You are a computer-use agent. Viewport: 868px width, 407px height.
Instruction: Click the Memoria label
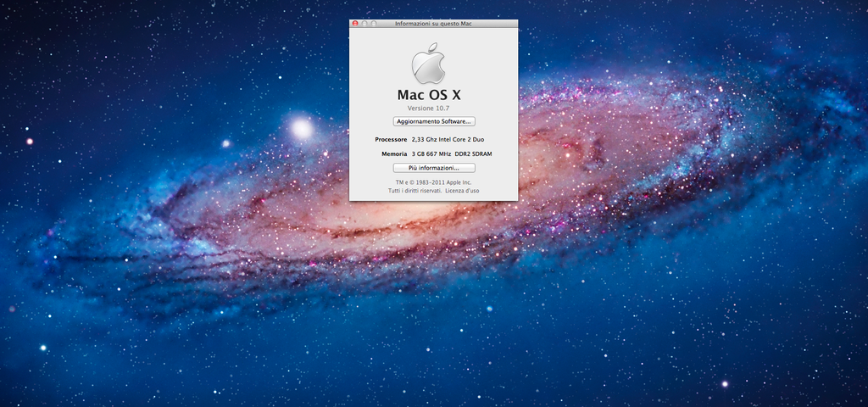pyautogui.click(x=394, y=154)
